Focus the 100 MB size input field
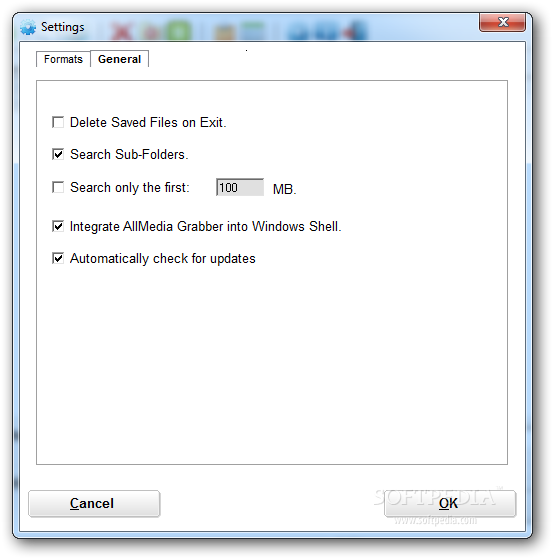Screen dimensions: 553x559 tap(240, 188)
